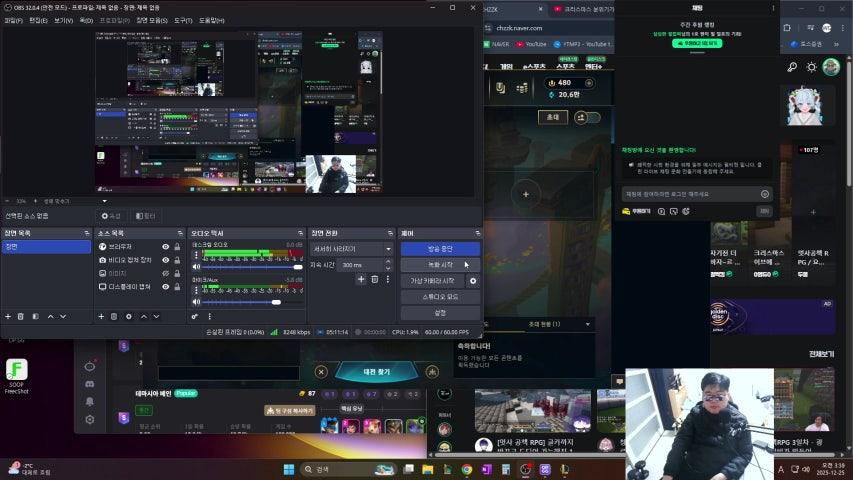Click the 가상 카메라 시작 button
Screen dimensions: 853x480
[x=432, y=281]
